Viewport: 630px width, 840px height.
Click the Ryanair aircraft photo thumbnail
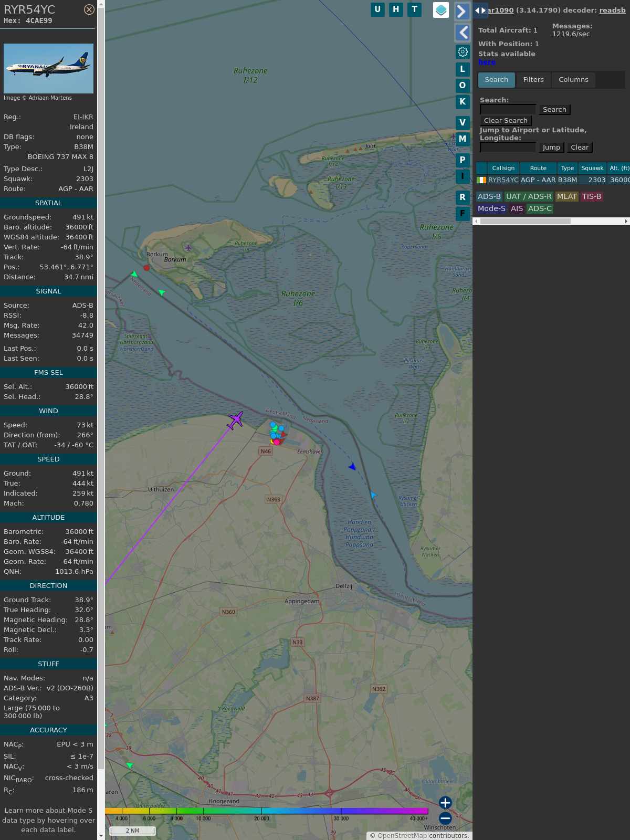click(48, 68)
